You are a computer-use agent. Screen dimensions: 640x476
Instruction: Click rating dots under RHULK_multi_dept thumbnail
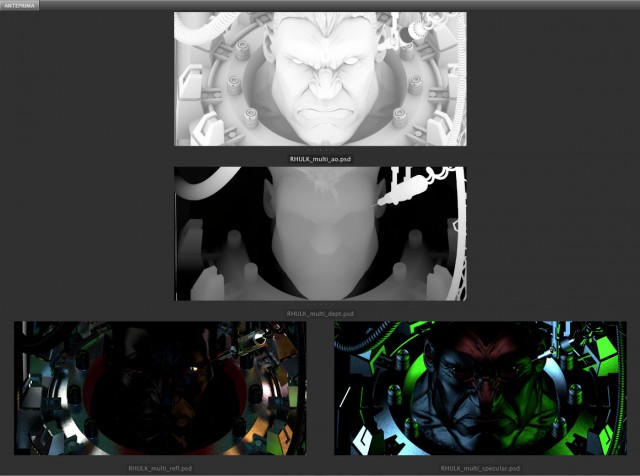click(x=320, y=305)
